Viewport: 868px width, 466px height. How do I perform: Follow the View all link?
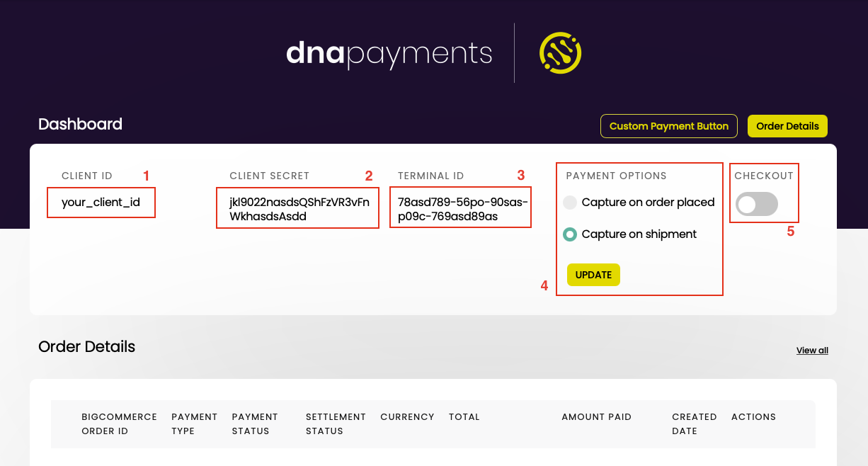(812, 351)
